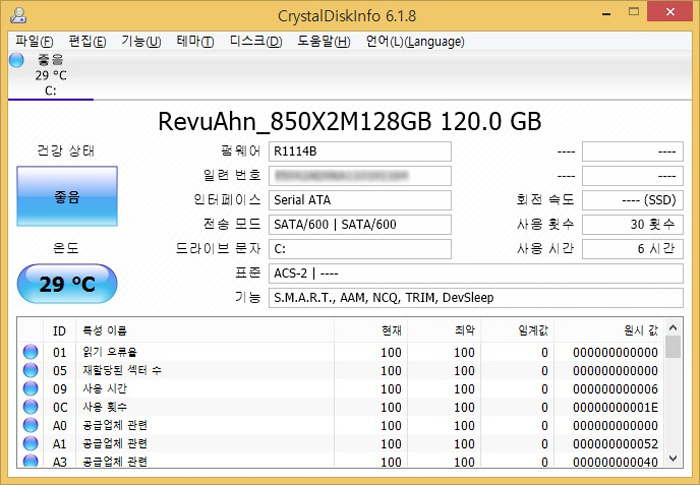Maximize the CrystalDiskInfo window

click(x=633, y=12)
